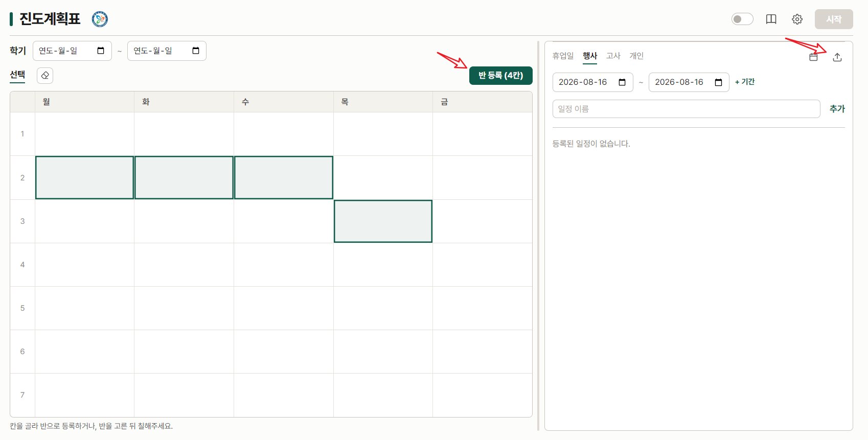
Task: Click the 추가 button
Action: pos(837,109)
